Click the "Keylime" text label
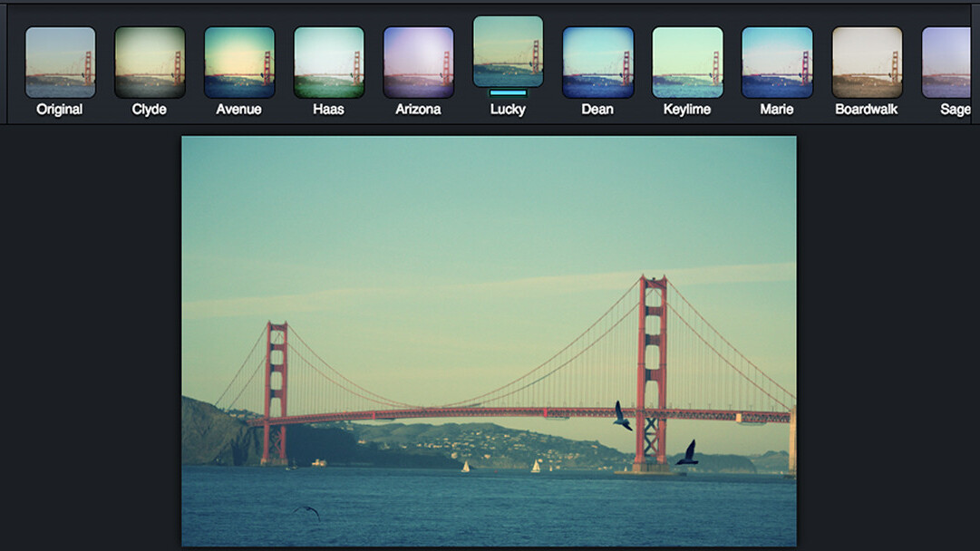The height and width of the screenshot is (551, 980). click(x=687, y=110)
